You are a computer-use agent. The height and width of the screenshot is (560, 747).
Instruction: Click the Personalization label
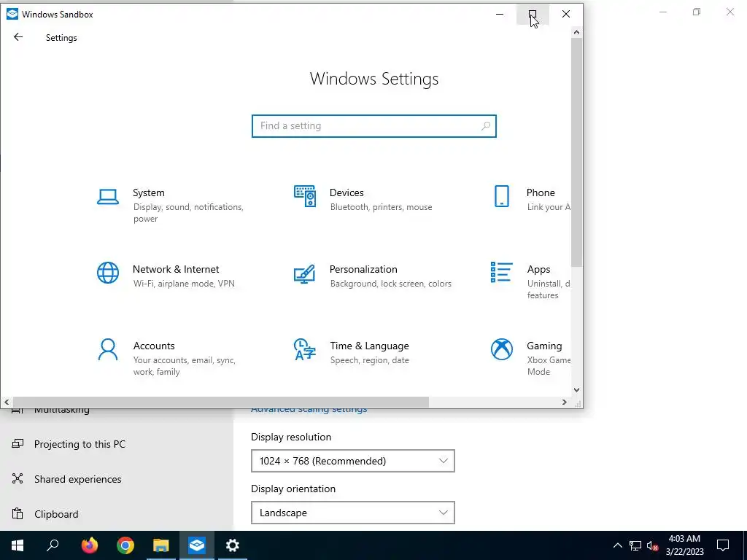pyautogui.click(x=363, y=269)
